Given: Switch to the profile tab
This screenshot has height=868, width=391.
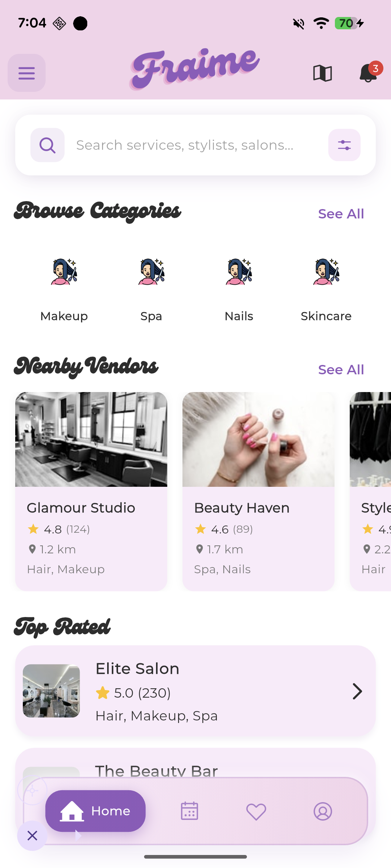Looking at the screenshot, I should [x=323, y=811].
